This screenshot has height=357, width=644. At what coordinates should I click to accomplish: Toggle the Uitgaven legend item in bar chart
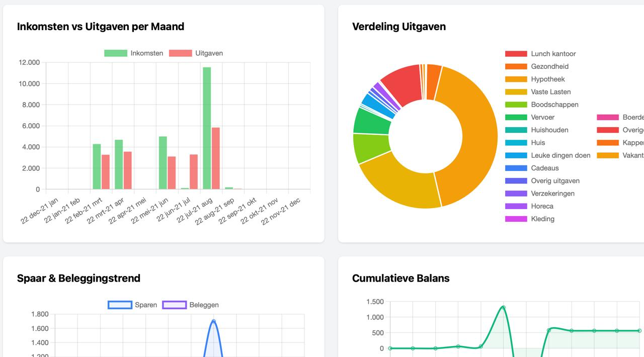click(x=196, y=53)
